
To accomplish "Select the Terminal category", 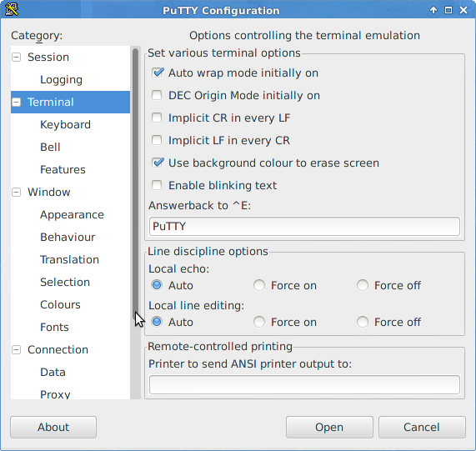I will (51, 102).
